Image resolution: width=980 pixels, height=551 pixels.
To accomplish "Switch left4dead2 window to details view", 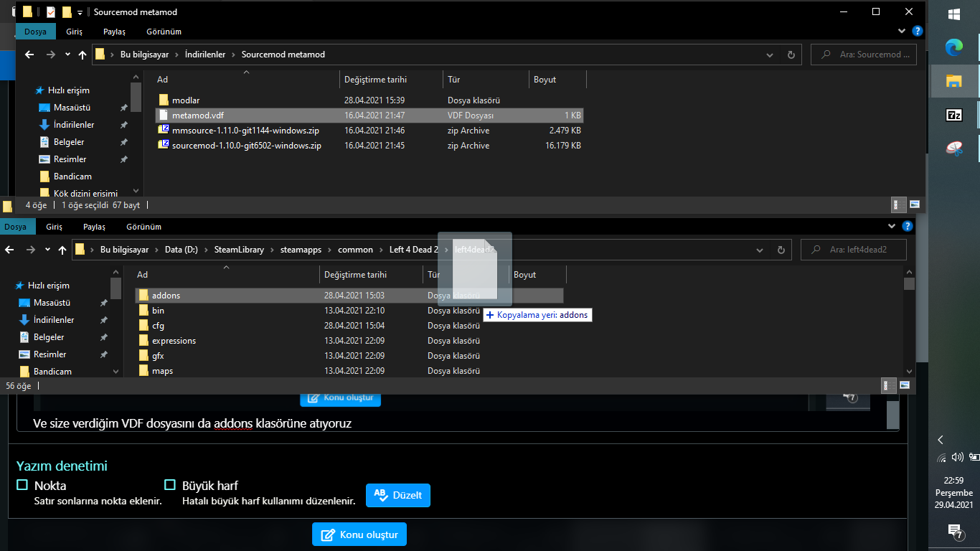I will click(888, 385).
